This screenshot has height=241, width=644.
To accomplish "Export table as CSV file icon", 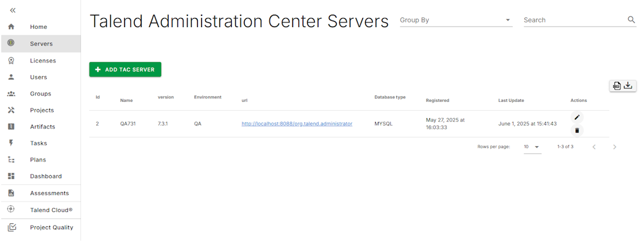I will tap(616, 86).
